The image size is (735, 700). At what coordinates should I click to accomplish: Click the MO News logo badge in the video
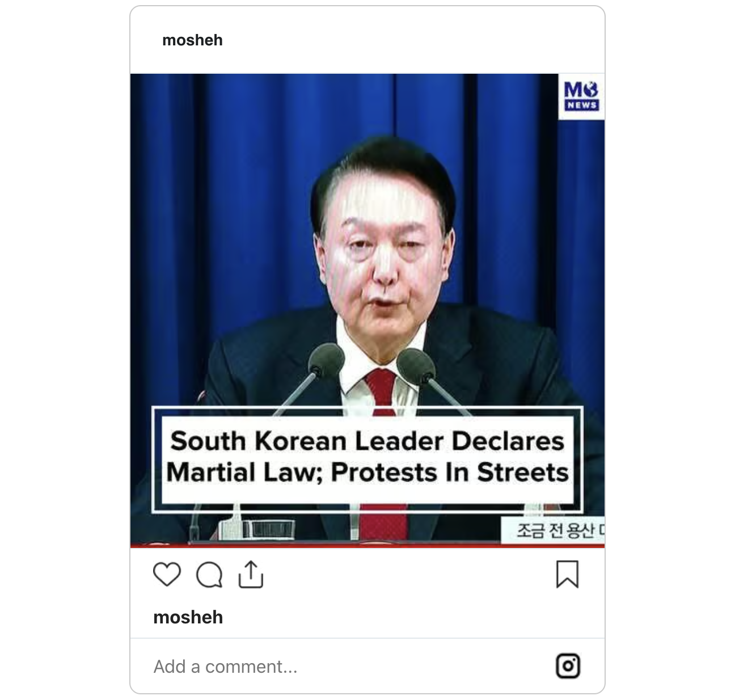[581, 96]
